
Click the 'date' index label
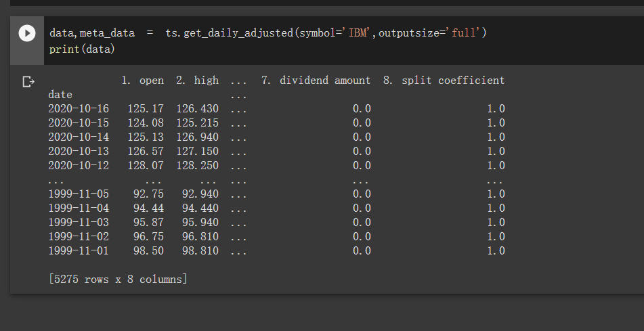click(x=60, y=95)
